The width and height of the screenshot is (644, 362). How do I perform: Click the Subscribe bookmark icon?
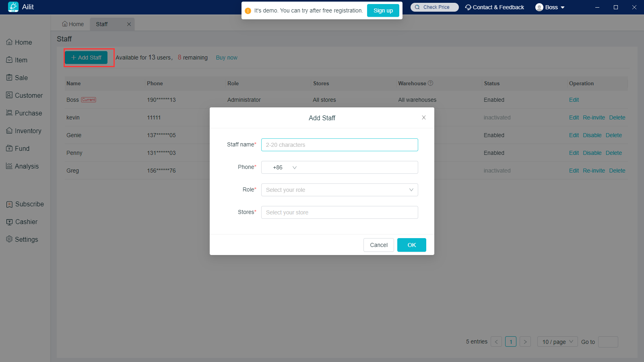tap(9, 204)
